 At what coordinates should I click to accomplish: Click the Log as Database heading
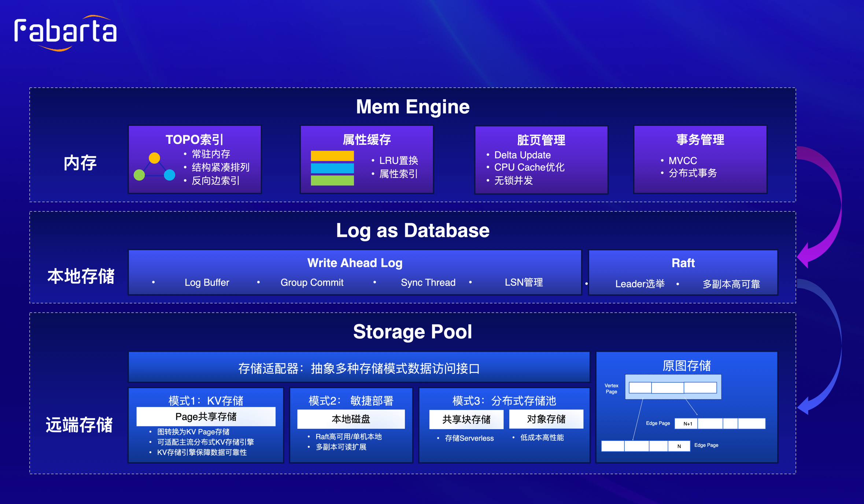point(413,230)
